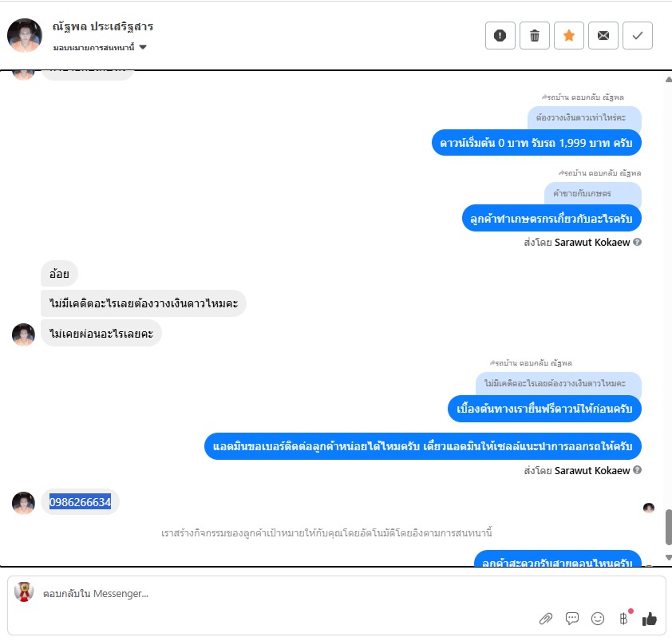Open saved replies speech bubble icon
The image size is (672, 641).
coord(571,619)
